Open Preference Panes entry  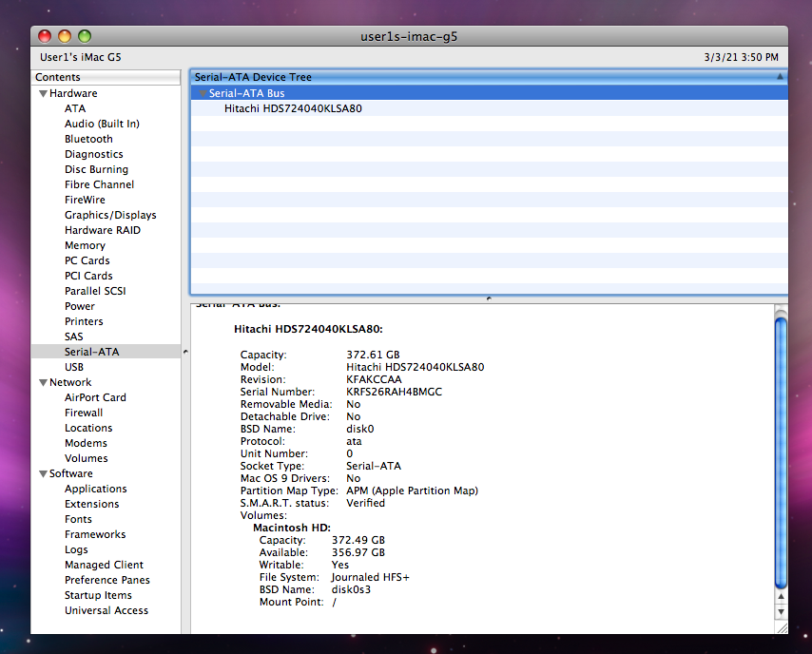107,580
